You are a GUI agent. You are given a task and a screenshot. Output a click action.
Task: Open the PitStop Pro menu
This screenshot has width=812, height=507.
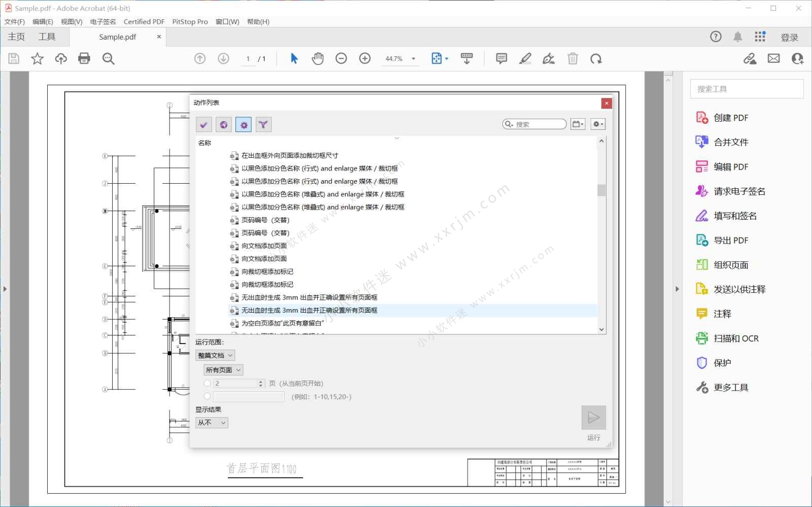[x=190, y=22]
